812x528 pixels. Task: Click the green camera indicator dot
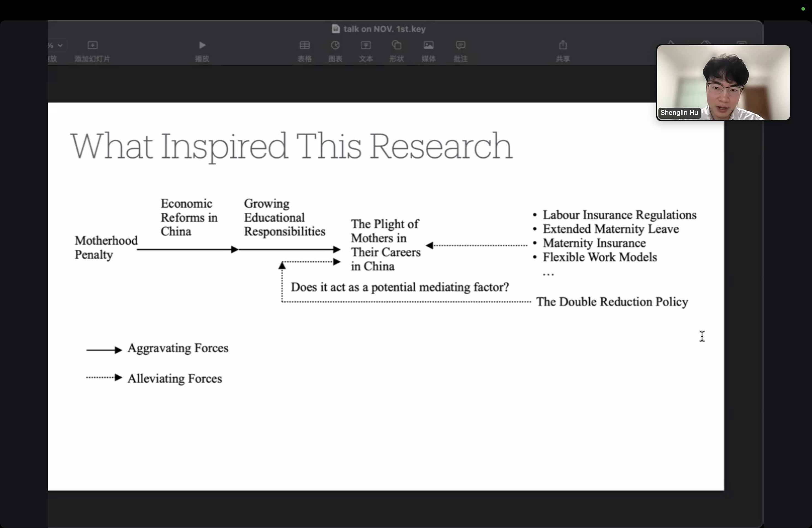click(803, 9)
